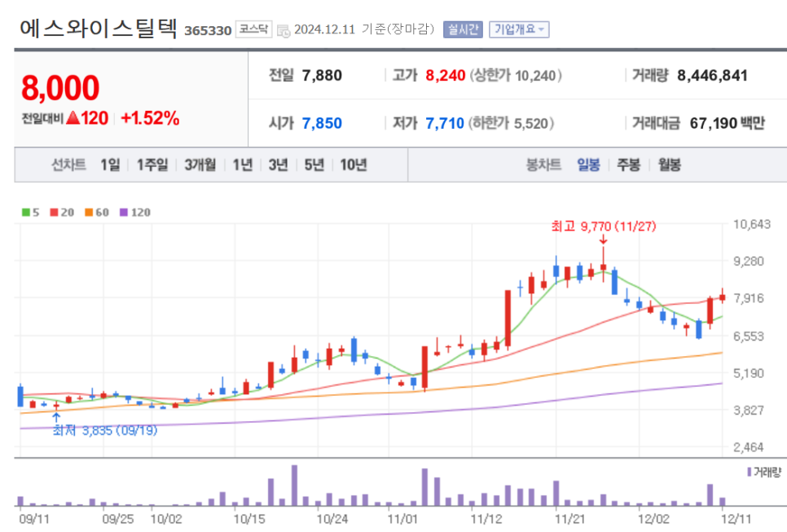Click the 09/25 date axis label

point(118,518)
